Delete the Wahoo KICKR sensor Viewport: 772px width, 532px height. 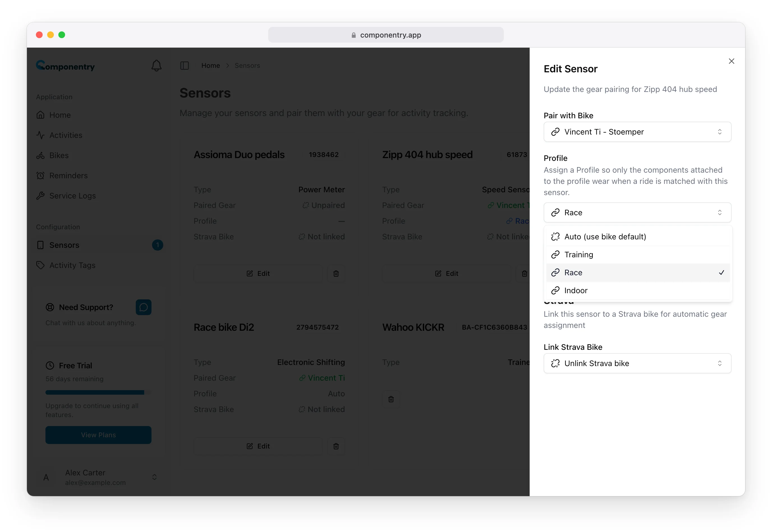[x=391, y=399]
